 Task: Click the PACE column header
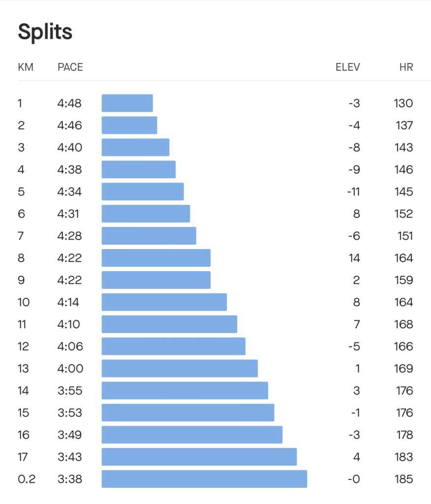[70, 67]
